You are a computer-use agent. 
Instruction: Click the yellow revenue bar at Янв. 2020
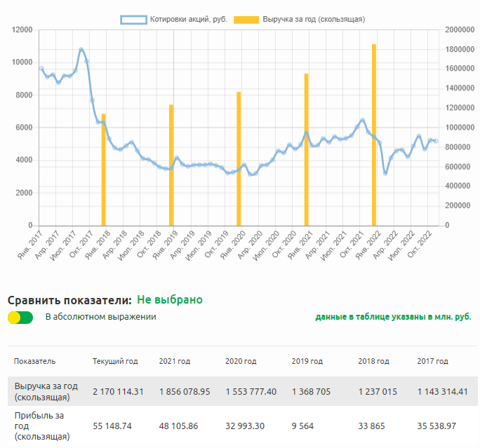(x=239, y=160)
